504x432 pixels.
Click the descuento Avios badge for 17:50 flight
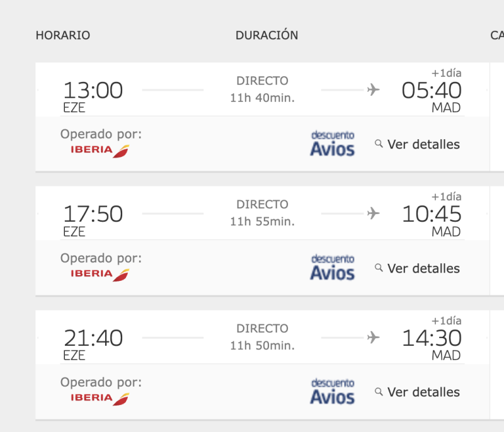click(333, 268)
